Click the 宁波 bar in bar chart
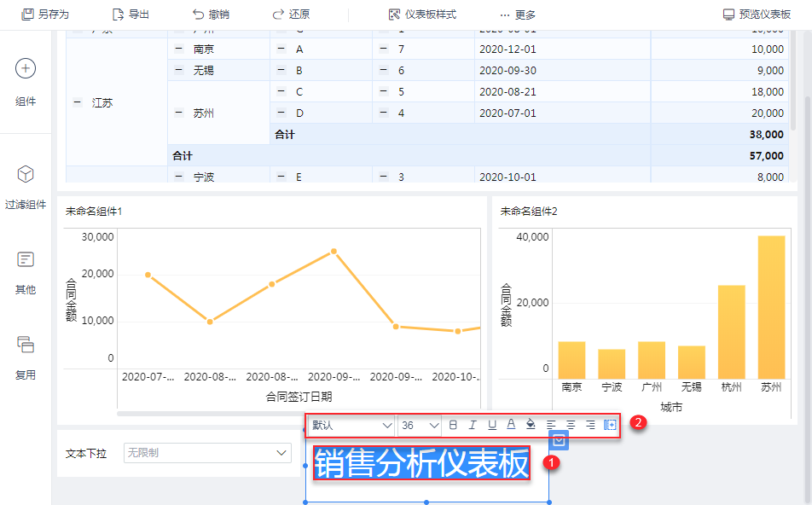This screenshot has height=505, width=812. (x=612, y=364)
